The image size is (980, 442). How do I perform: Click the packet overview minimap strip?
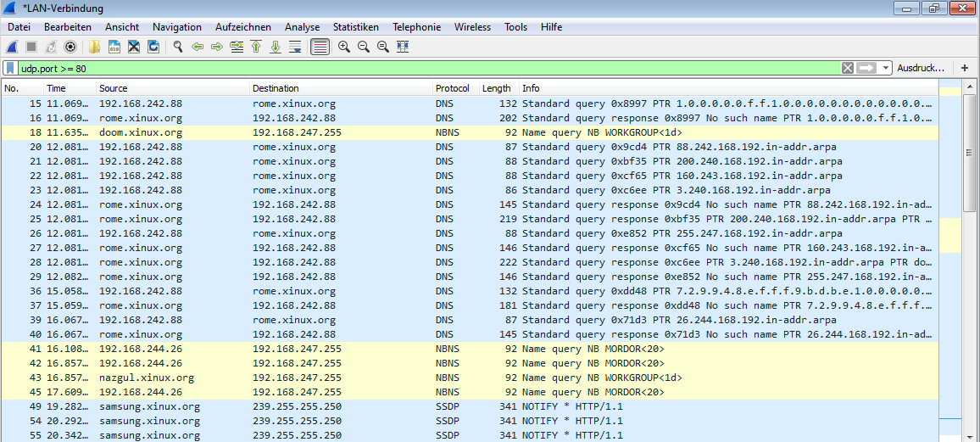tap(950, 260)
